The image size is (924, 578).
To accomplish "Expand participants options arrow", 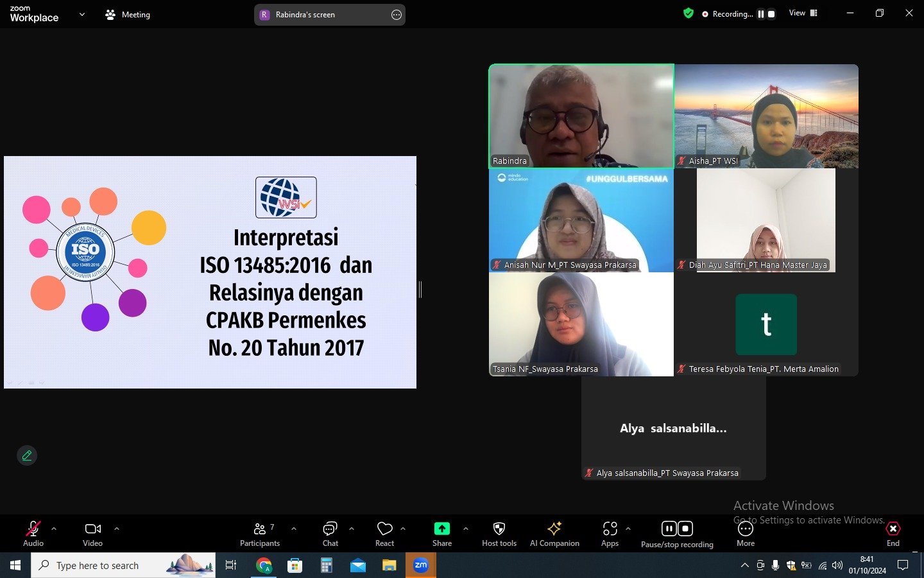I will [x=294, y=529].
